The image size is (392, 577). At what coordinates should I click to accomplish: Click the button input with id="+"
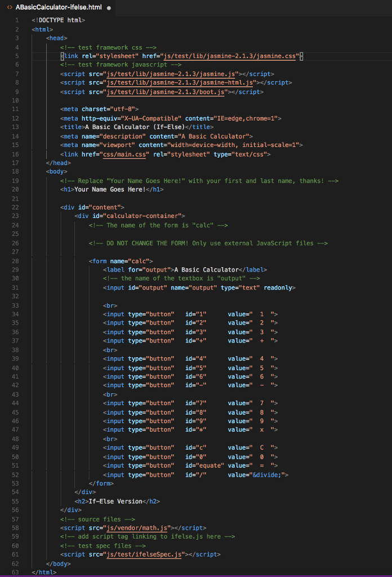190,341
